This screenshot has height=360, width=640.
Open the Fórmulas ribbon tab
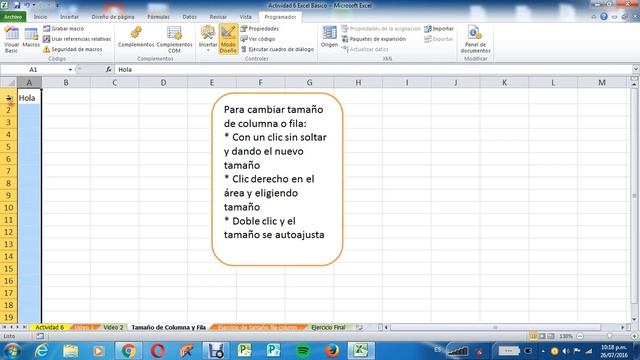[158, 17]
